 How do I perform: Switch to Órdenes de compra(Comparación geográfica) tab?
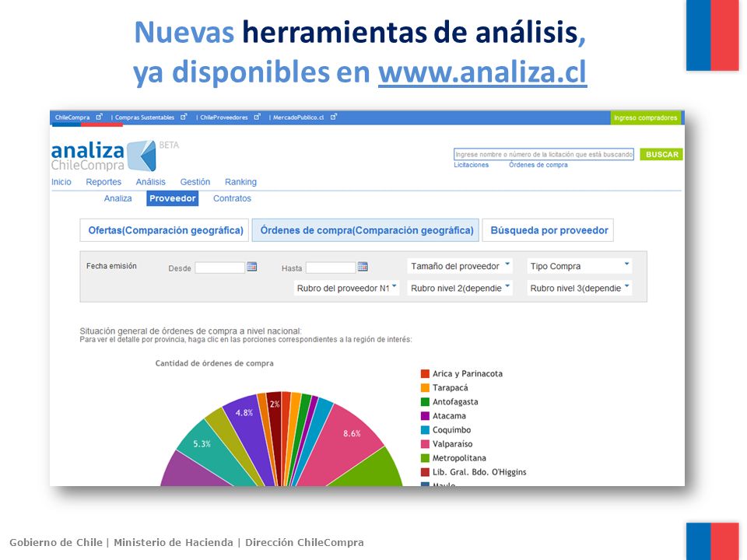[366, 230]
